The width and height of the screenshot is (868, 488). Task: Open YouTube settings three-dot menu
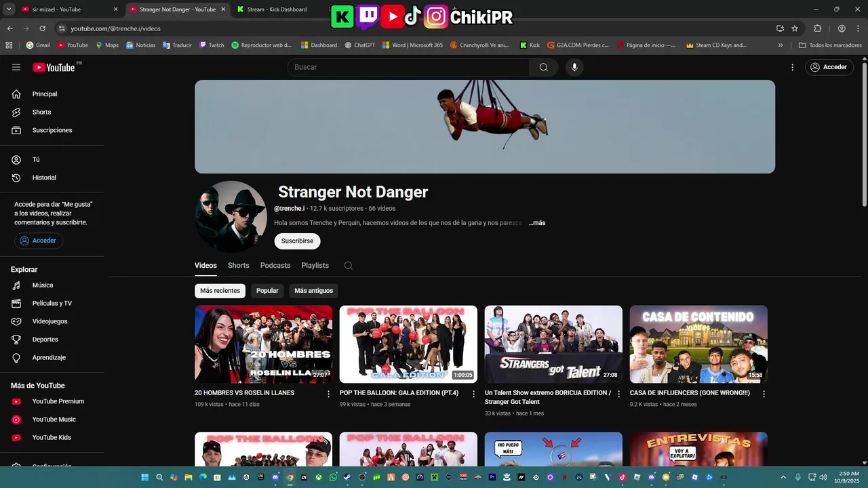pos(792,67)
